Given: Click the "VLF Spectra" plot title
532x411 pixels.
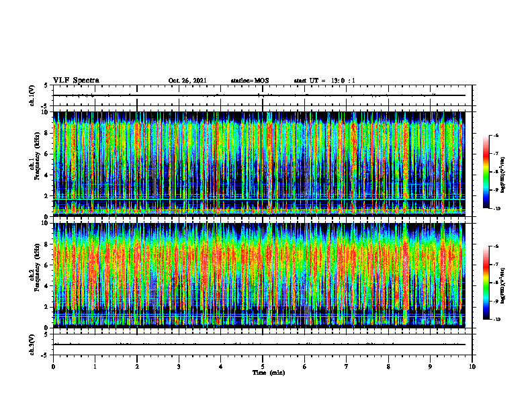Looking at the screenshot, I should [76, 80].
